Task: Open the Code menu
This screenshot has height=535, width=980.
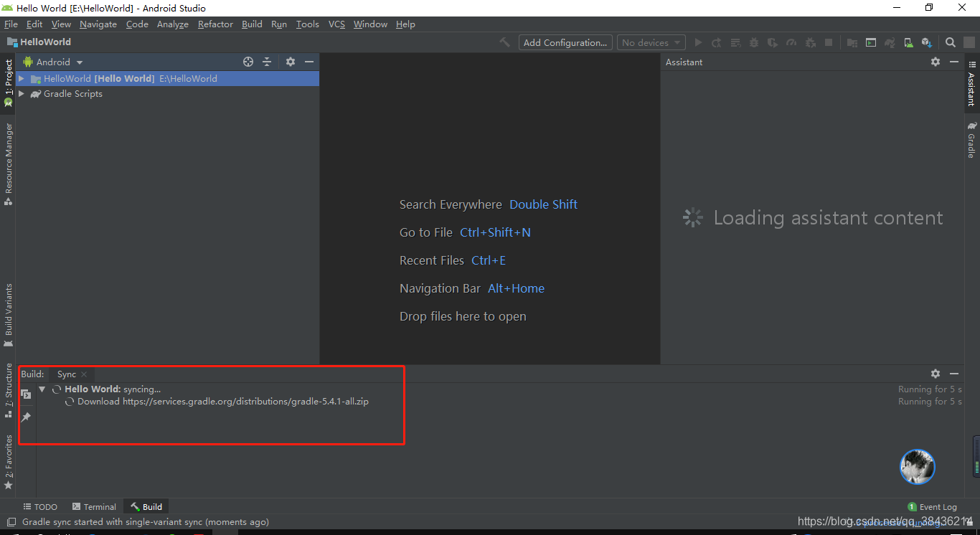Action: click(137, 24)
